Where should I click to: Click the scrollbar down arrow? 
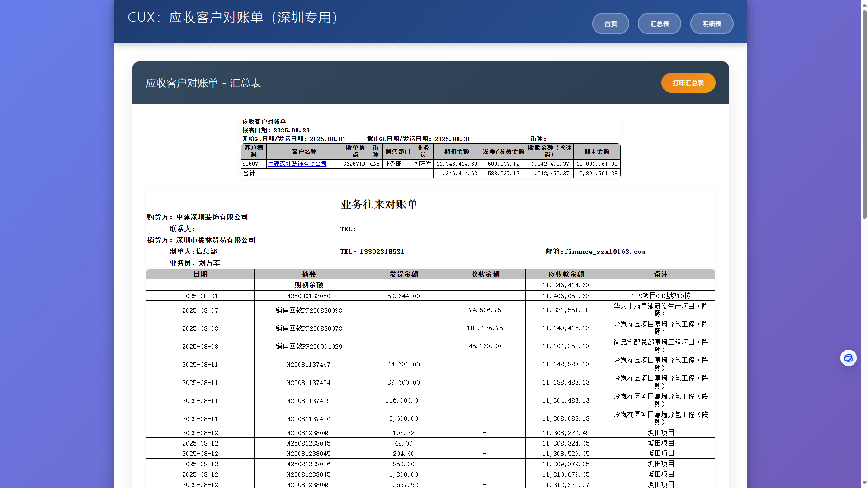pyautogui.click(x=864, y=483)
